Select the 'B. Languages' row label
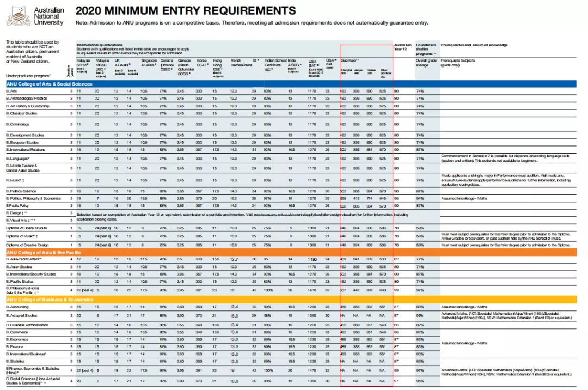Viewport: 588px width, 390px height. 17,159
